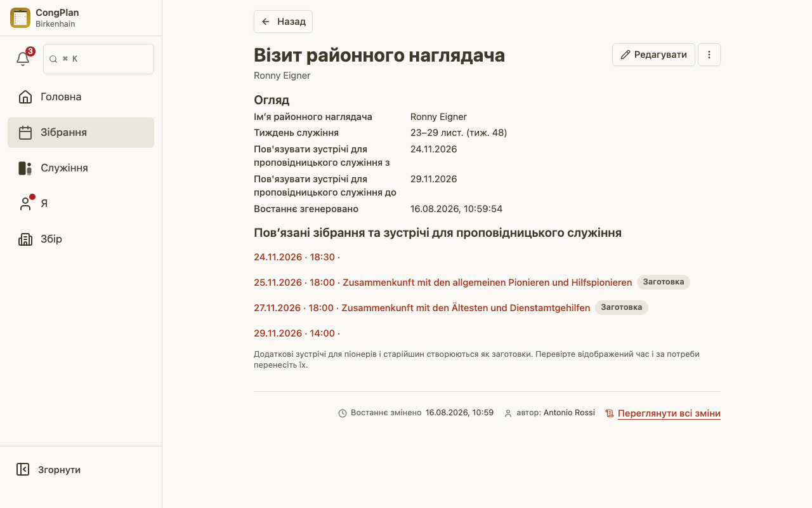Focus the search field with ⌘ K hint
The height and width of the screenshot is (508, 812).
[x=98, y=59]
